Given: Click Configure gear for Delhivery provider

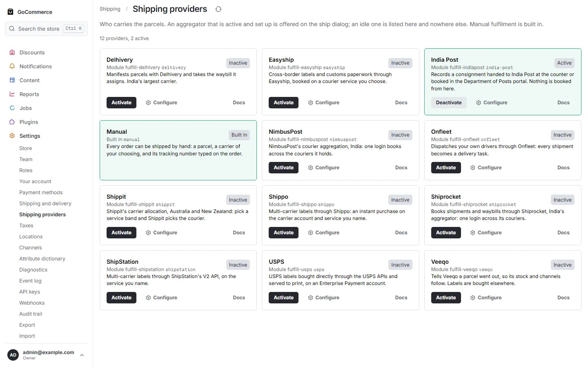Looking at the screenshot, I should click(161, 103).
